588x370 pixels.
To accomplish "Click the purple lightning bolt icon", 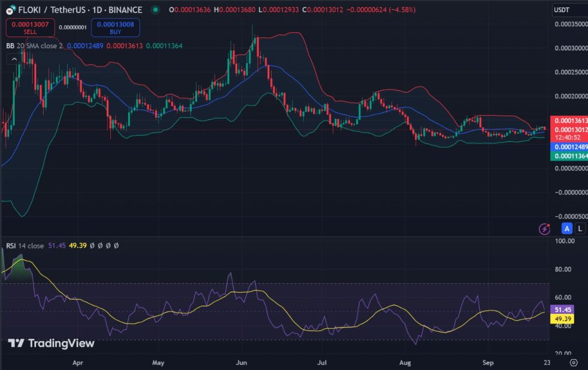I will [544, 228].
